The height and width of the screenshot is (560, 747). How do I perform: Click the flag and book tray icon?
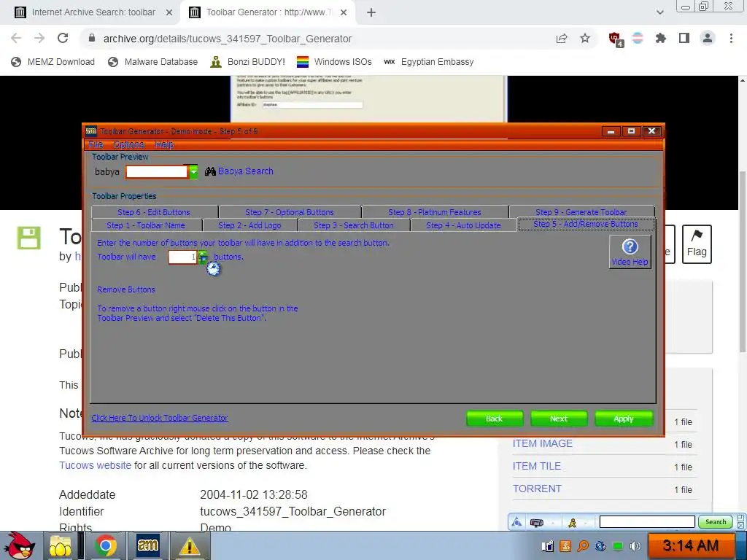[547, 546]
